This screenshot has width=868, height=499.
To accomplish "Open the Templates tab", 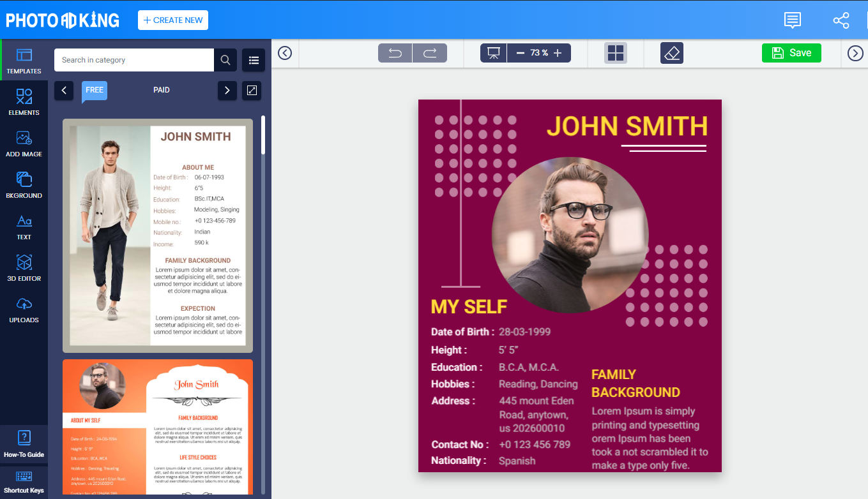I will [x=24, y=61].
